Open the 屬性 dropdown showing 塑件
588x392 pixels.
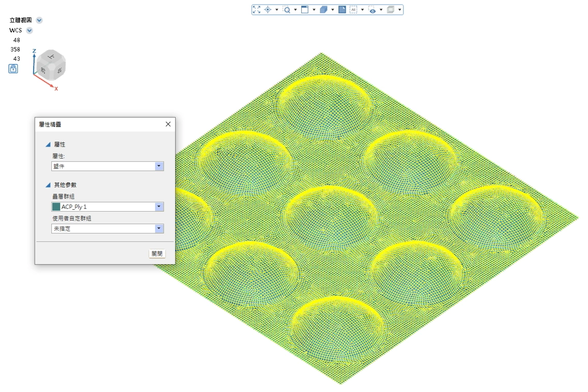(159, 166)
